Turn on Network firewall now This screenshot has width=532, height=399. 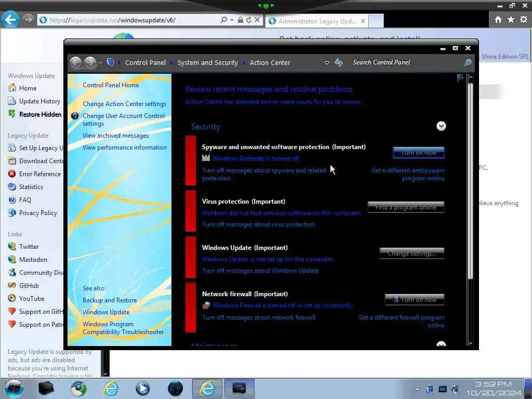(415, 300)
